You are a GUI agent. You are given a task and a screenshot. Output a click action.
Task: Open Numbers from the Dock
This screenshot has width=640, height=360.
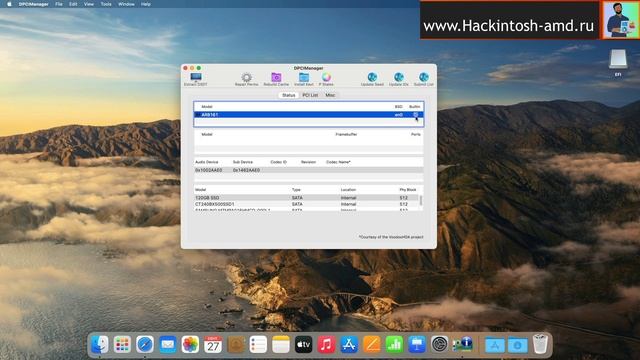[394, 345]
